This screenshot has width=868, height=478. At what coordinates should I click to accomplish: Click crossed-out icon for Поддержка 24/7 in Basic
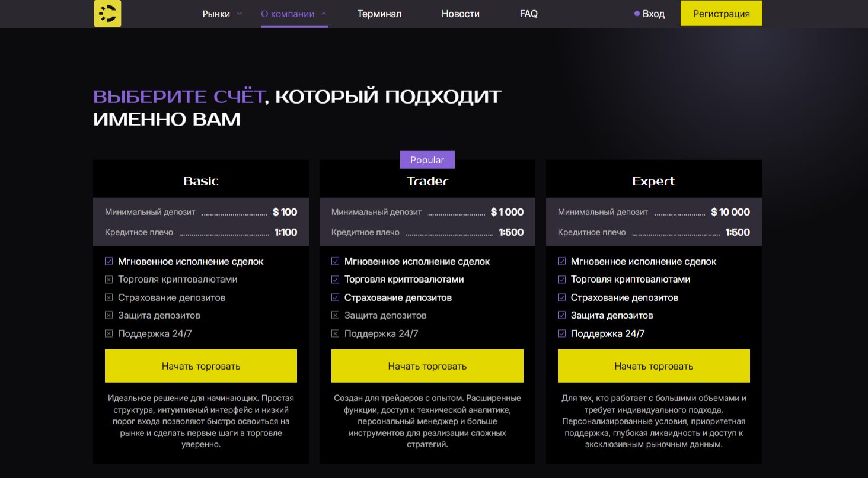pos(108,333)
